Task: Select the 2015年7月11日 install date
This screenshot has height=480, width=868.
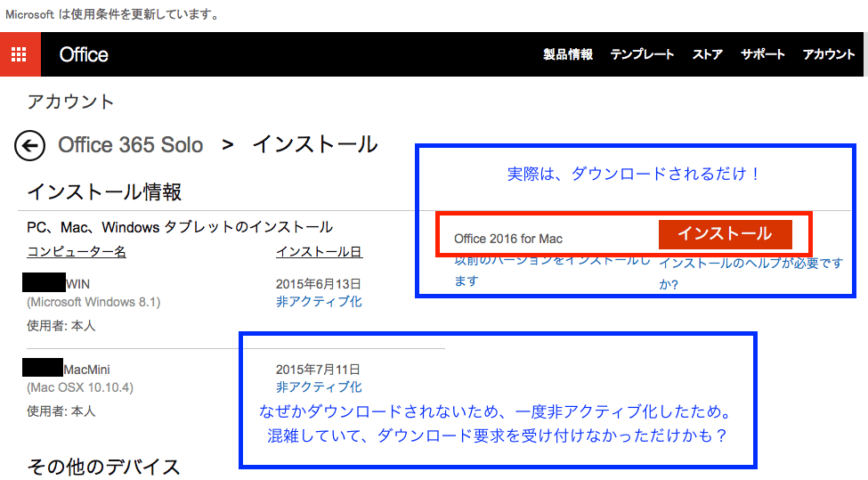Action: click(319, 370)
